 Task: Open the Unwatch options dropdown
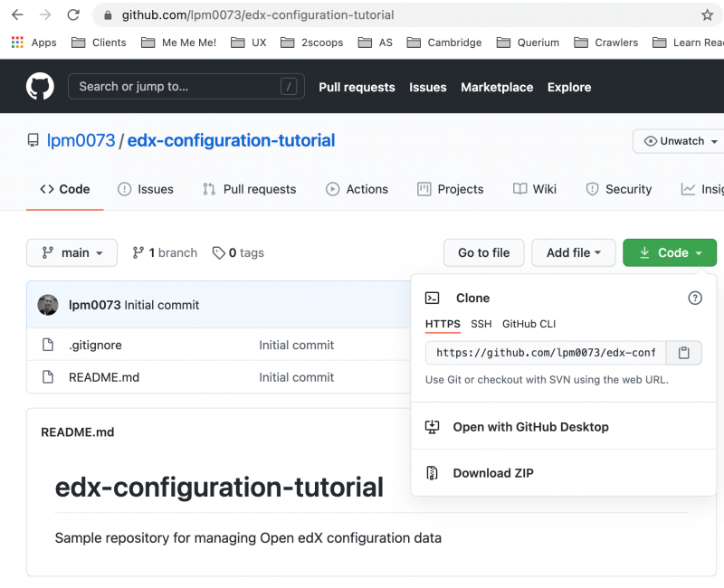coord(677,141)
